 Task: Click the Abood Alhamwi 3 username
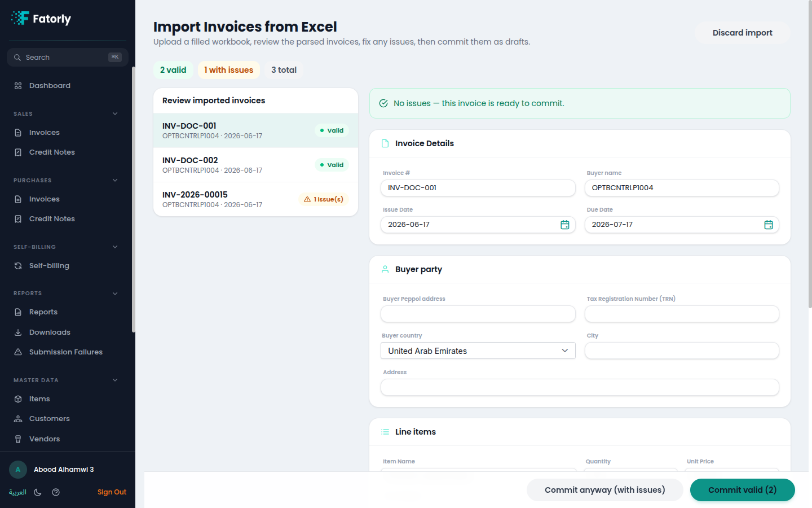click(x=64, y=470)
